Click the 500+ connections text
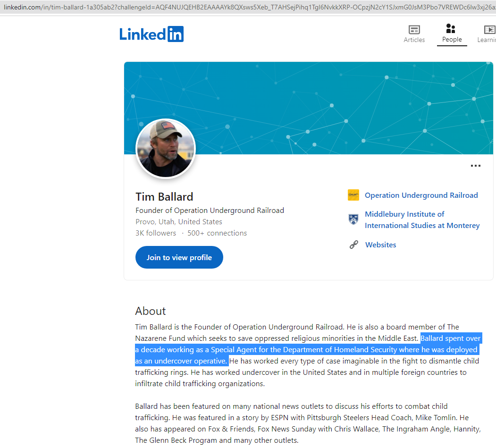Image resolution: width=496 pixels, height=448 pixels. (217, 233)
